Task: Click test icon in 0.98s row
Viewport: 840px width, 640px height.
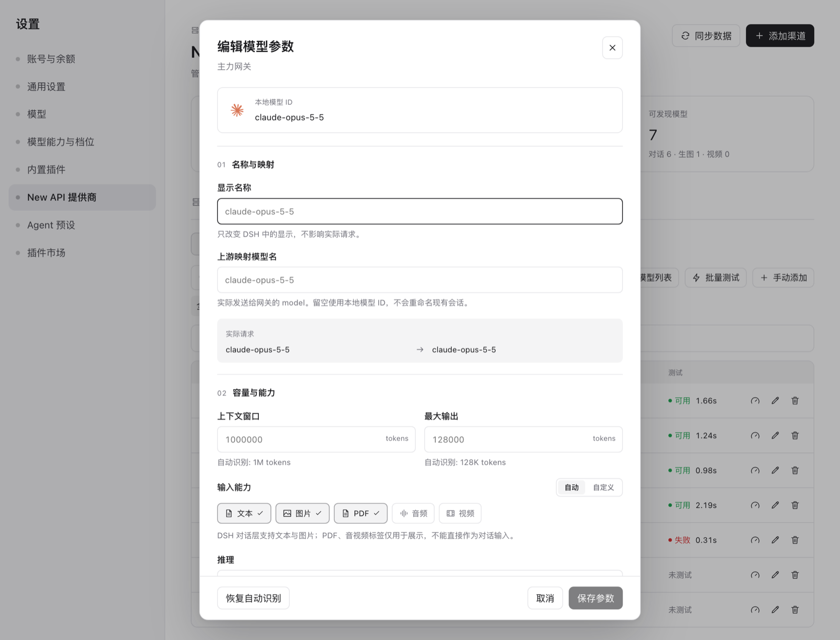Action: pyautogui.click(x=755, y=471)
